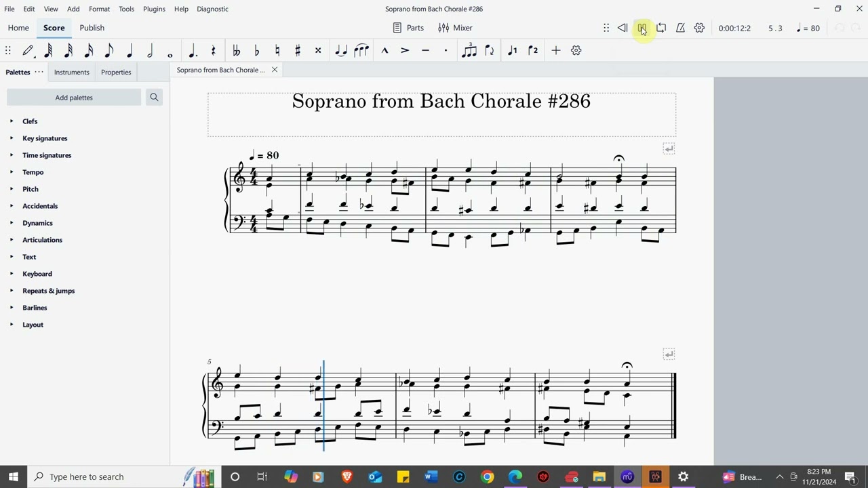Select the eighth note duration
Screen dimensions: 868x488
109,50
